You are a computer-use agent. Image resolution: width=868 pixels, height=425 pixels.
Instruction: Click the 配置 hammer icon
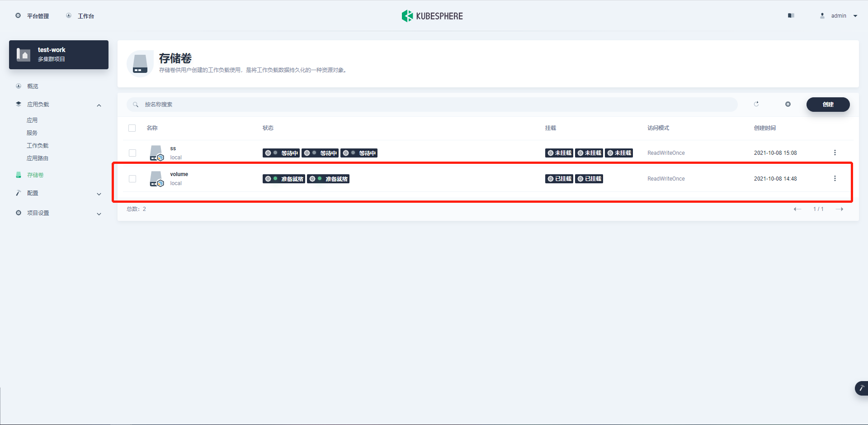19,193
